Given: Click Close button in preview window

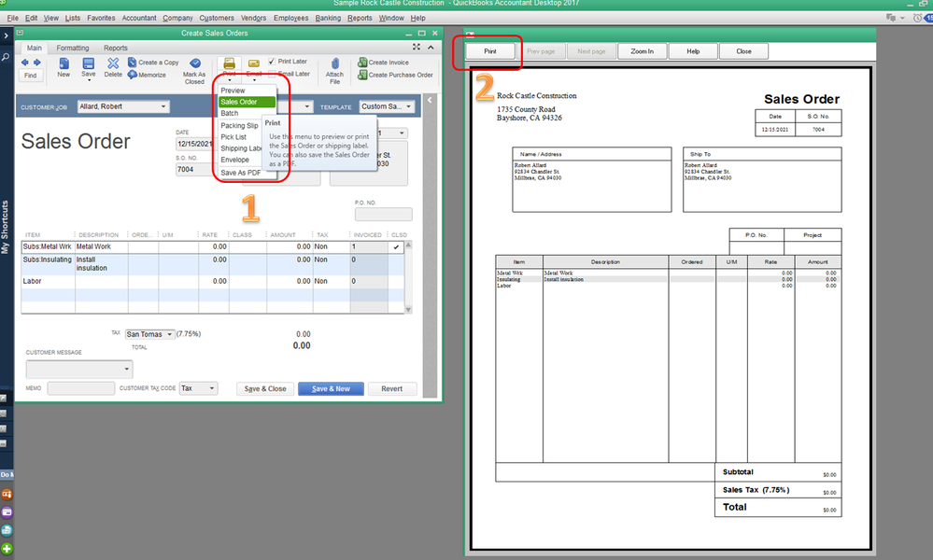Looking at the screenshot, I should click(x=743, y=51).
